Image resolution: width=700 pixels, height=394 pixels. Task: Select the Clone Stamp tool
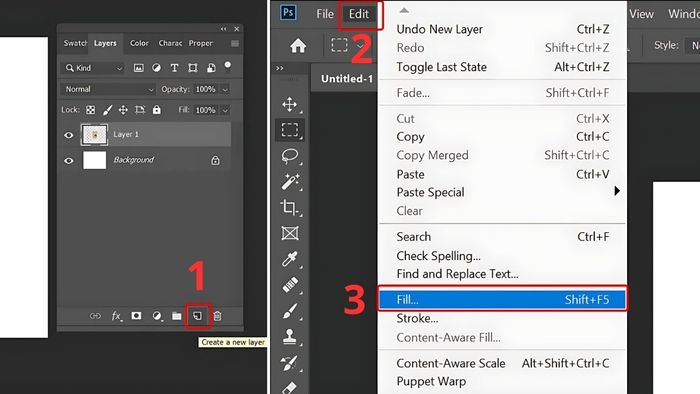click(x=290, y=336)
